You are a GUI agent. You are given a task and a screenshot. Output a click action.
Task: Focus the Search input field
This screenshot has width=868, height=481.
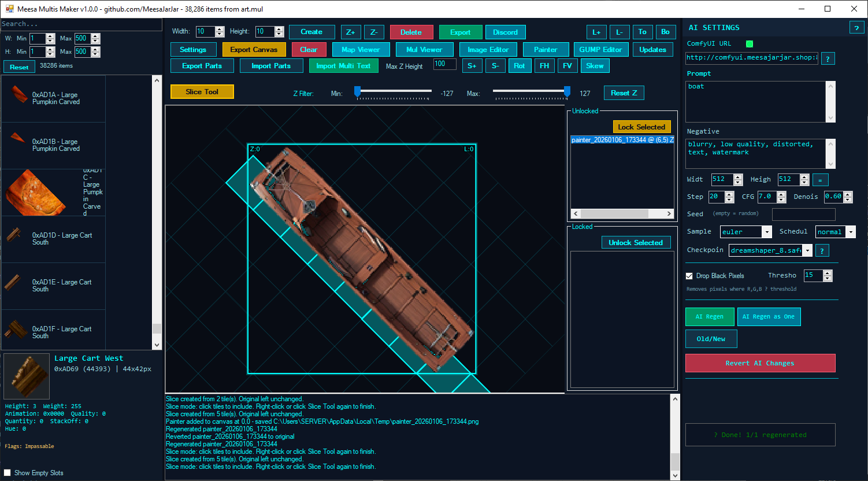[81, 24]
